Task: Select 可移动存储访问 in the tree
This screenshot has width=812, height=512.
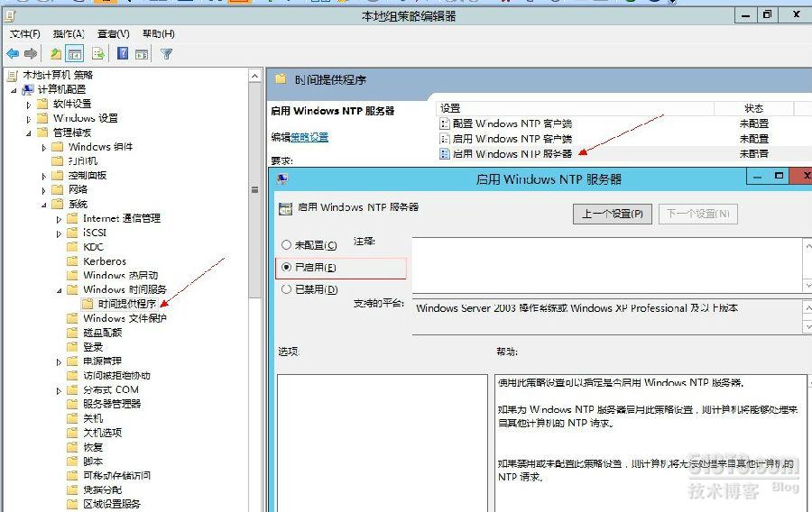Action: tap(116, 475)
